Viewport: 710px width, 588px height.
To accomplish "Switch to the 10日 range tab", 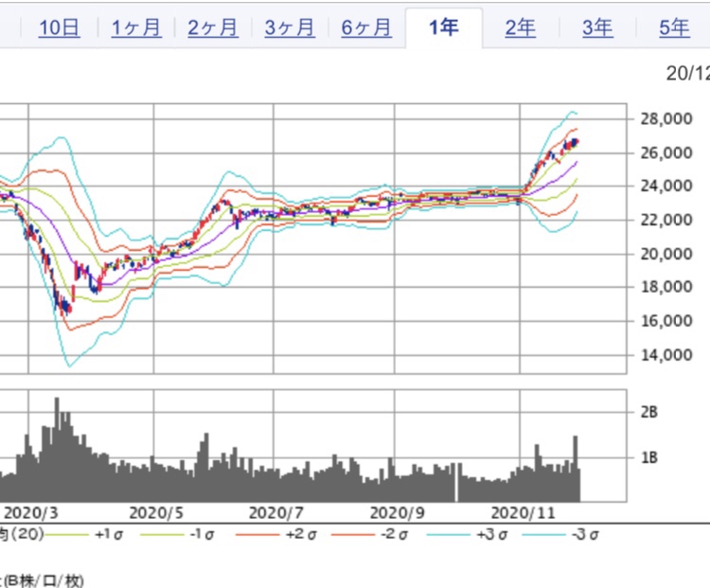I will [60, 27].
